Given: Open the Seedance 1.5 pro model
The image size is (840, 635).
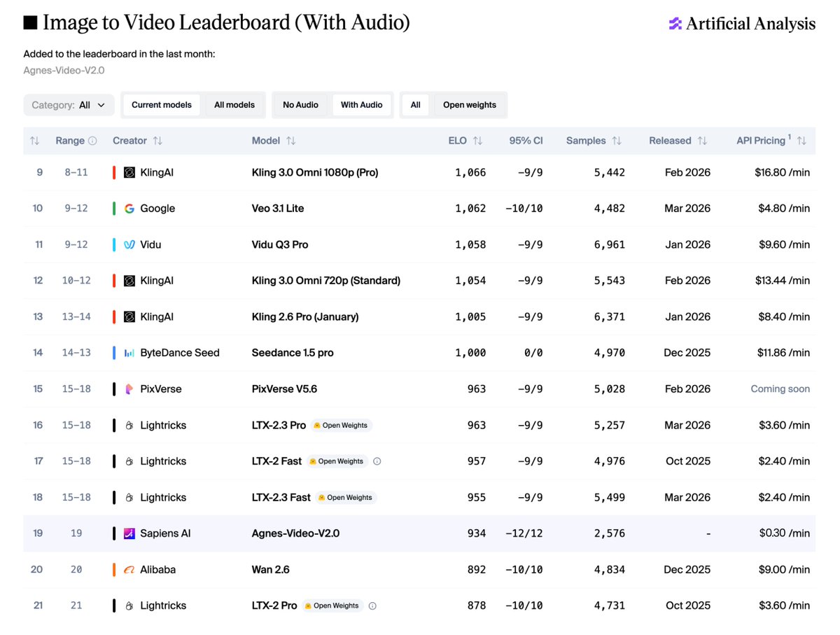Looking at the screenshot, I should 293,353.
